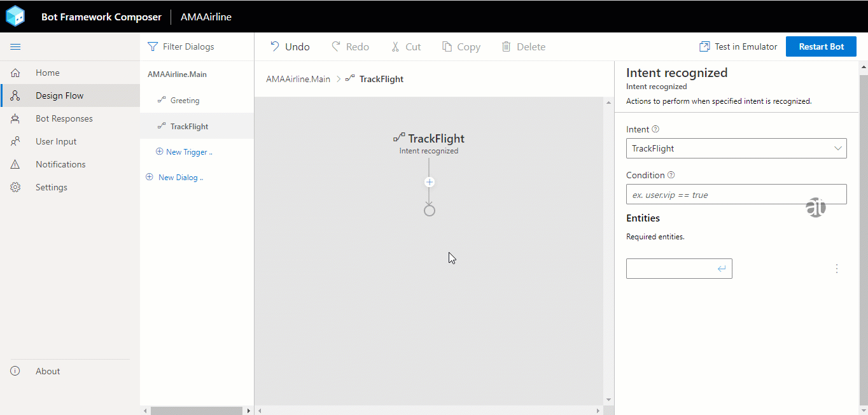Click the Condition expression input field
868x415 pixels.
coord(736,195)
